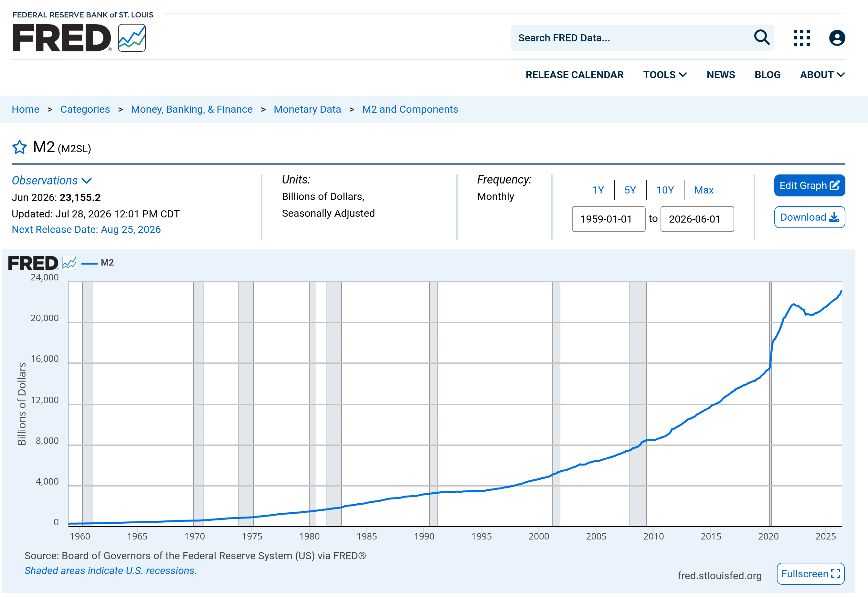Expand the Observations dropdown

coord(52,180)
